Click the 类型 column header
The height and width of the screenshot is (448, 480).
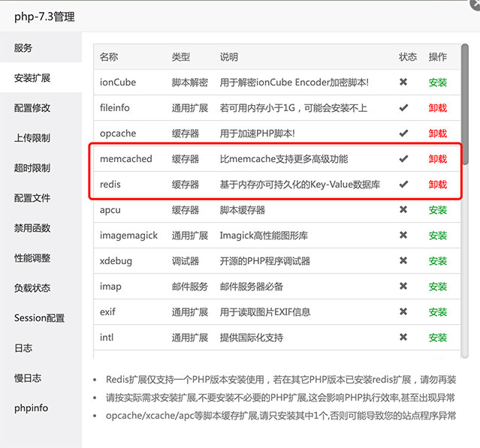click(180, 57)
